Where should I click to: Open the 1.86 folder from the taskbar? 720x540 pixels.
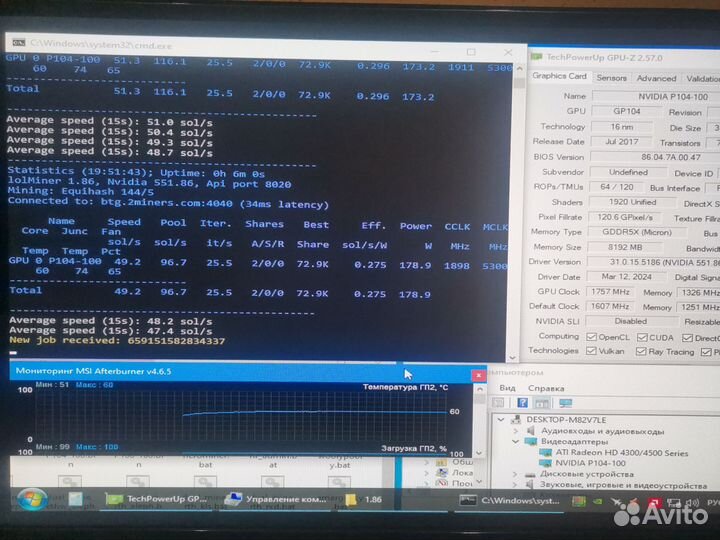click(365, 499)
